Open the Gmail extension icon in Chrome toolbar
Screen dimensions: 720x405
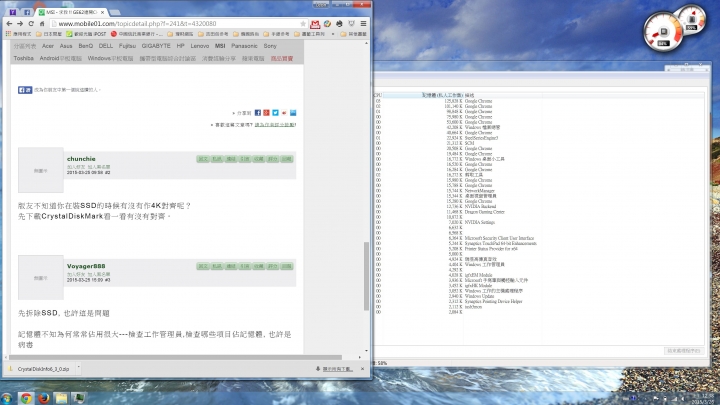pyautogui.click(x=315, y=23)
